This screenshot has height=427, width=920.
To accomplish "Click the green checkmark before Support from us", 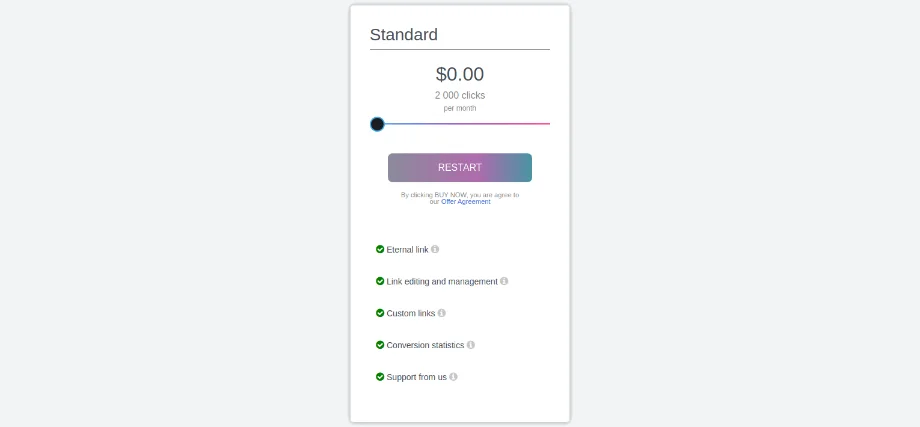I will [380, 377].
